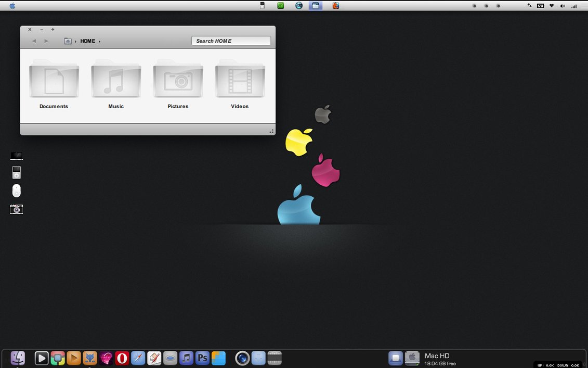This screenshot has height=368, width=588.
Task: Click the forward arrow in file manager
Action: [46, 41]
